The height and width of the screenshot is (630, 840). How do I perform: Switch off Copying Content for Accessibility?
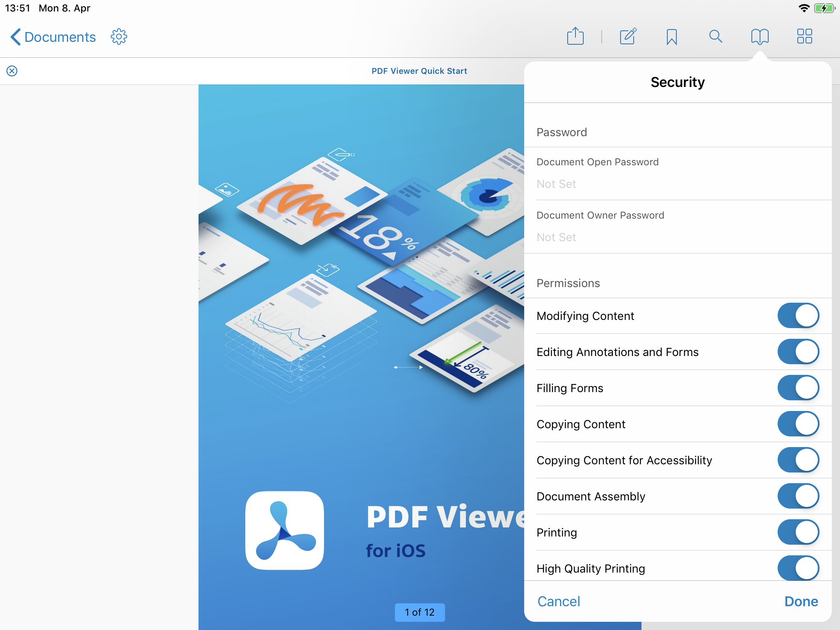click(798, 460)
